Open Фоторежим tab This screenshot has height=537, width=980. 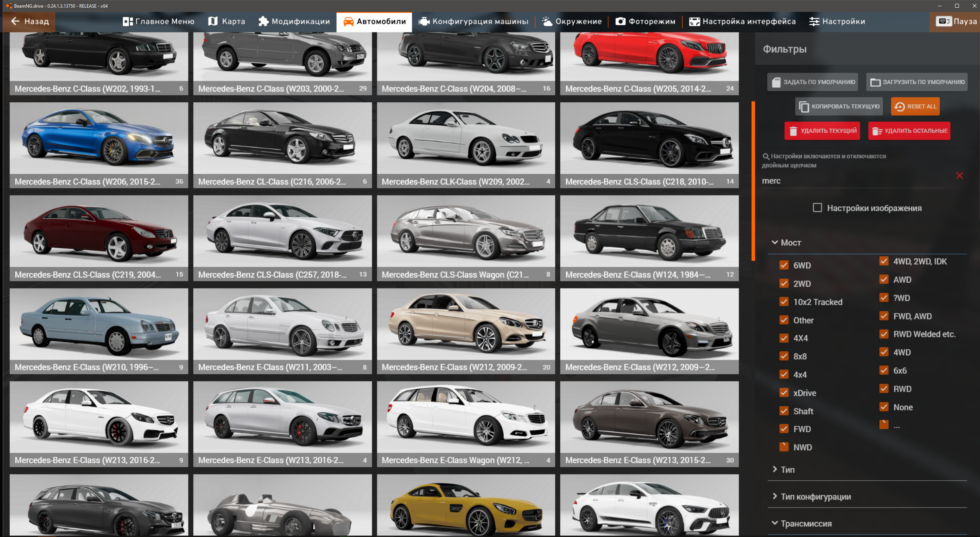tap(646, 21)
